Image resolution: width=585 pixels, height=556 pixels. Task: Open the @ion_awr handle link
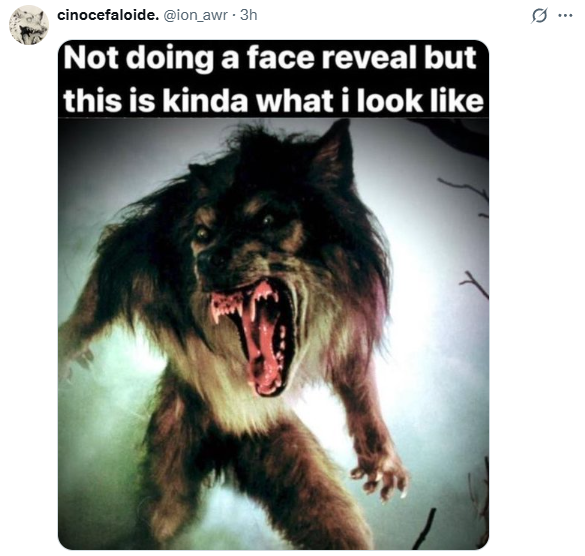click(x=195, y=15)
